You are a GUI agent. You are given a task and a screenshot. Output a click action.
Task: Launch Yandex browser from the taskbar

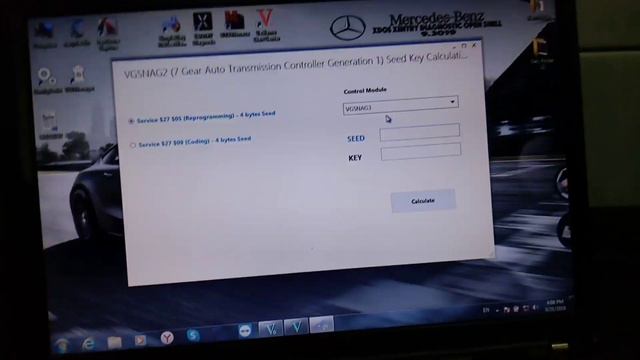pos(167,338)
